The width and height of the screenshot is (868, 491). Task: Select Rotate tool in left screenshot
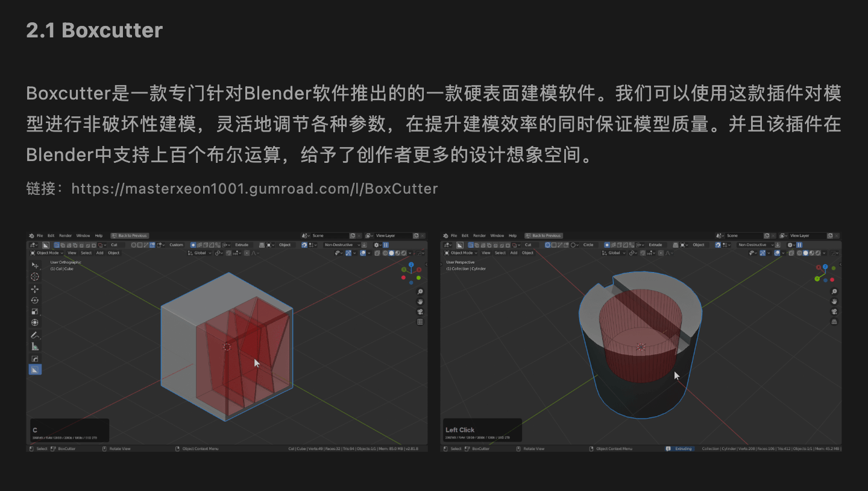tap(35, 300)
